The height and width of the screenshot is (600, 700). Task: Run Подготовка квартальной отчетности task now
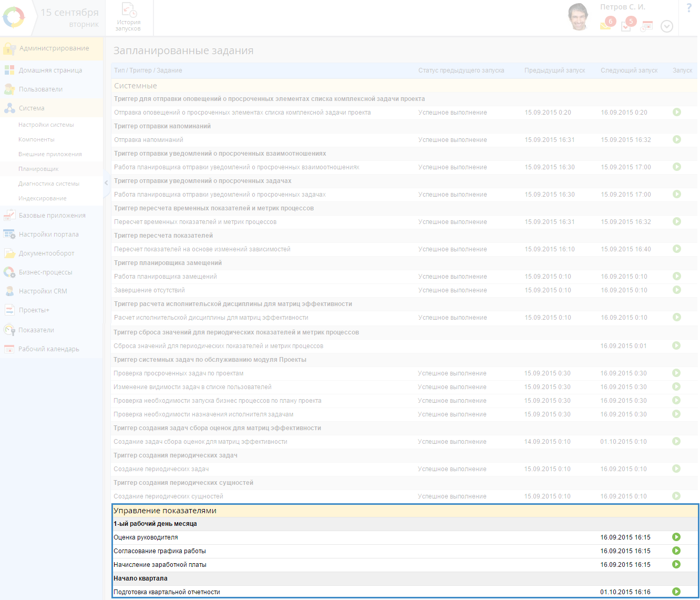(676, 592)
